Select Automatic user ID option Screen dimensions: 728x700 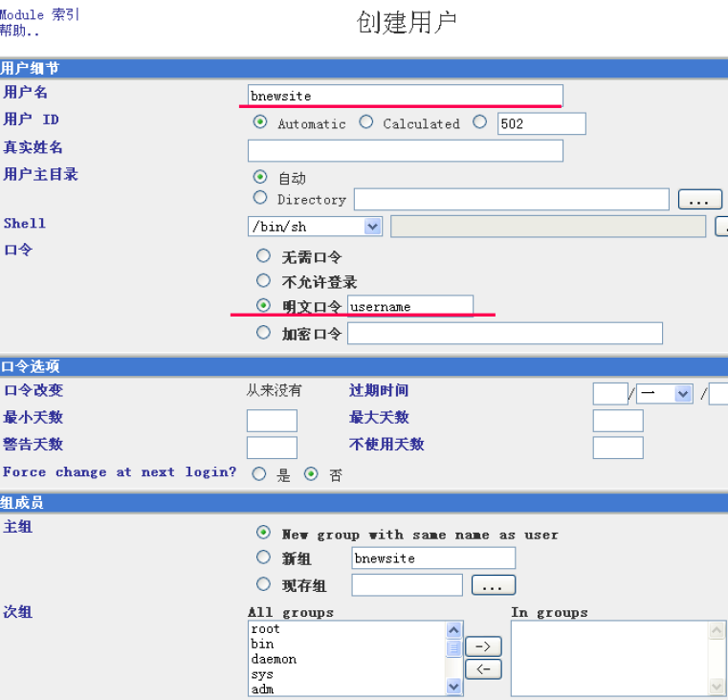click(x=260, y=122)
